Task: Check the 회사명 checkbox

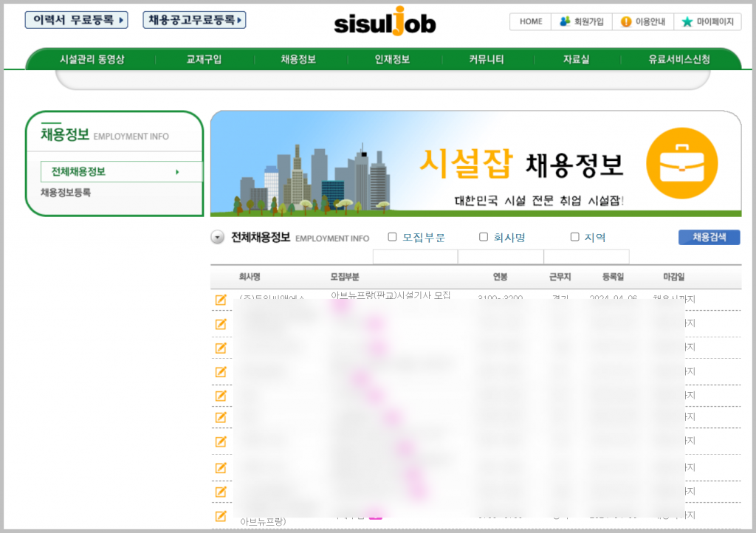Action: [x=484, y=237]
